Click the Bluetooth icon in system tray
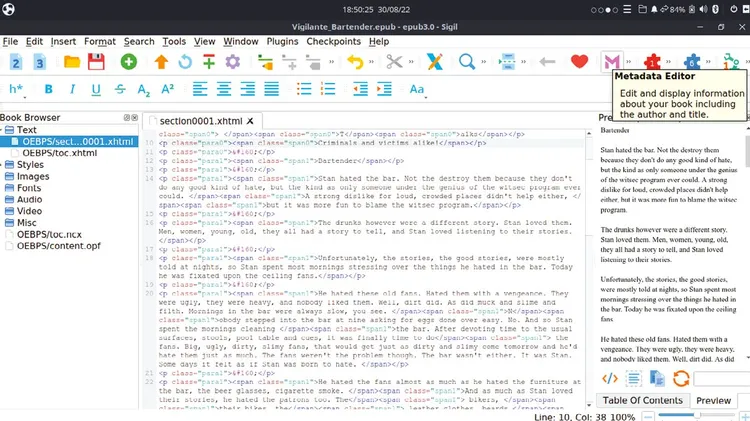 (x=716, y=10)
